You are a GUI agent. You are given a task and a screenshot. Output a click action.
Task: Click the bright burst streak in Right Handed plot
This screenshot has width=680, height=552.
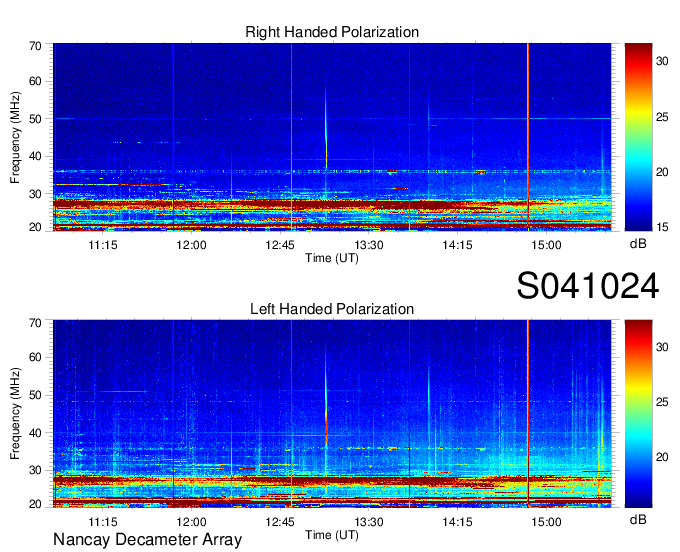(326, 128)
